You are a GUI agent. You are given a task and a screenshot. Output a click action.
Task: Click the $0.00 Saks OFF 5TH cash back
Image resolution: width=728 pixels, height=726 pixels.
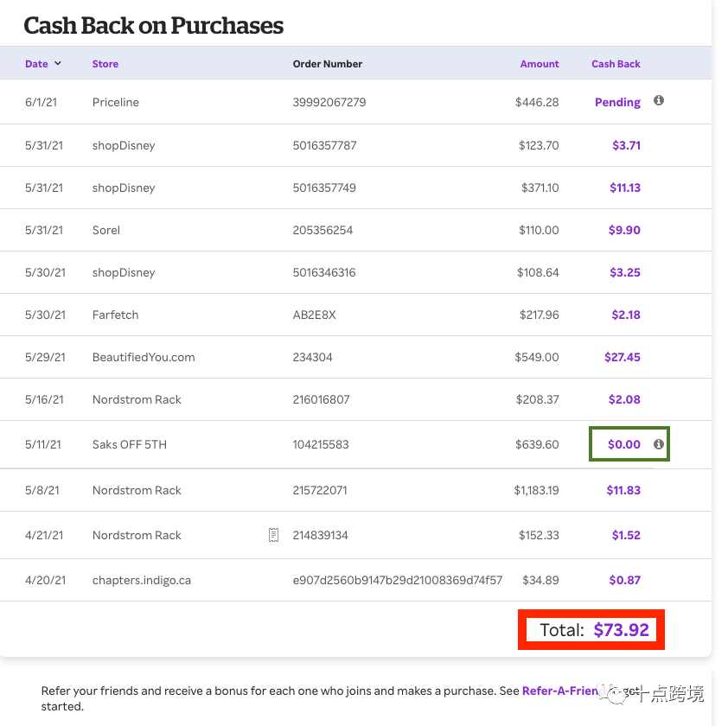624,444
